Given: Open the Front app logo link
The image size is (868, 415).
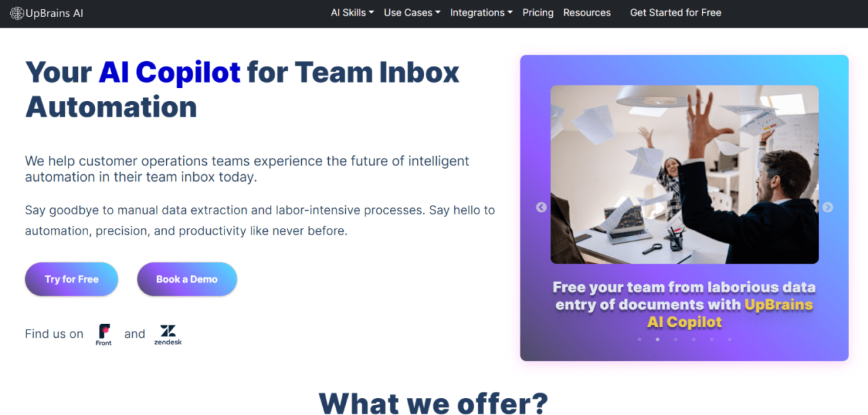Looking at the screenshot, I should pyautogui.click(x=104, y=335).
